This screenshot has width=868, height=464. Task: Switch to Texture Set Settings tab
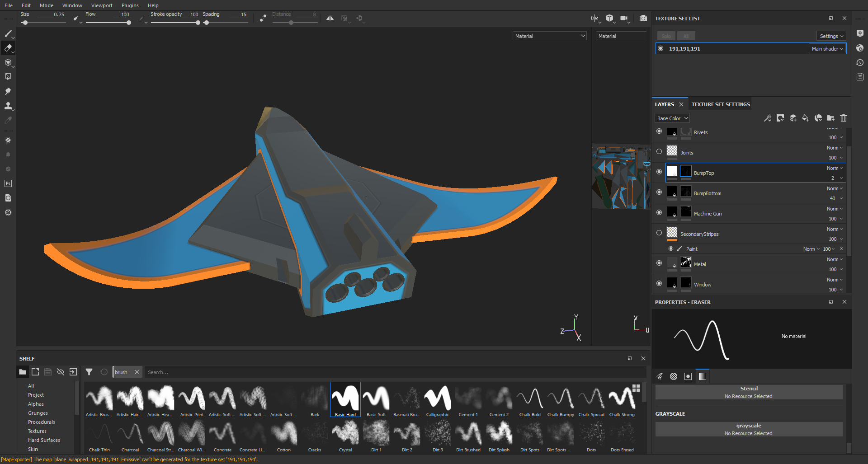721,104
